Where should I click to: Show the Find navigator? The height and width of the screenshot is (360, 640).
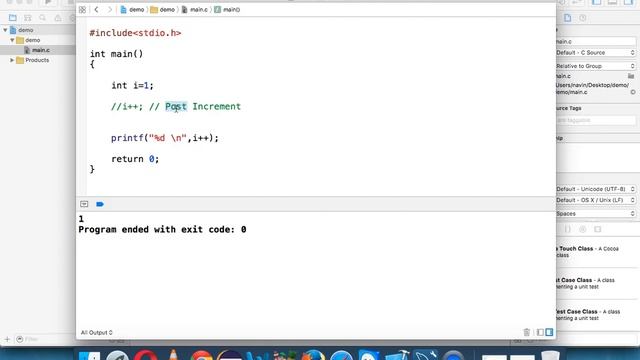[x=42, y=18]
